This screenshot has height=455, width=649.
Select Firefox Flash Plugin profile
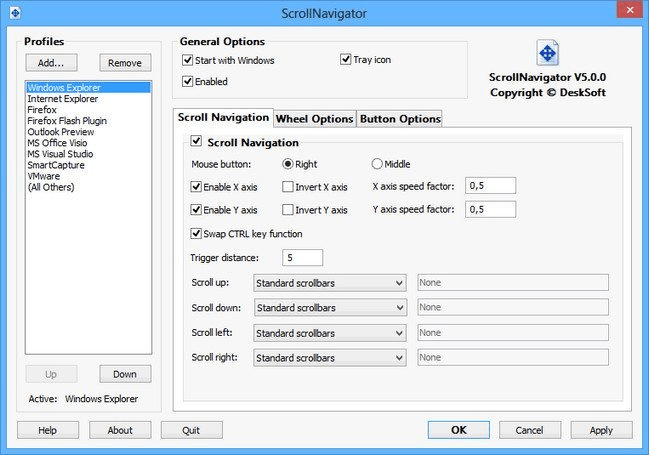tap(67, 121)
